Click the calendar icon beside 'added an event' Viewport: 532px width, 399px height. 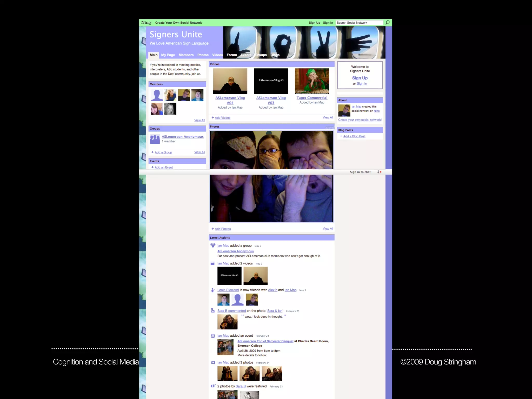click(213, 336)
